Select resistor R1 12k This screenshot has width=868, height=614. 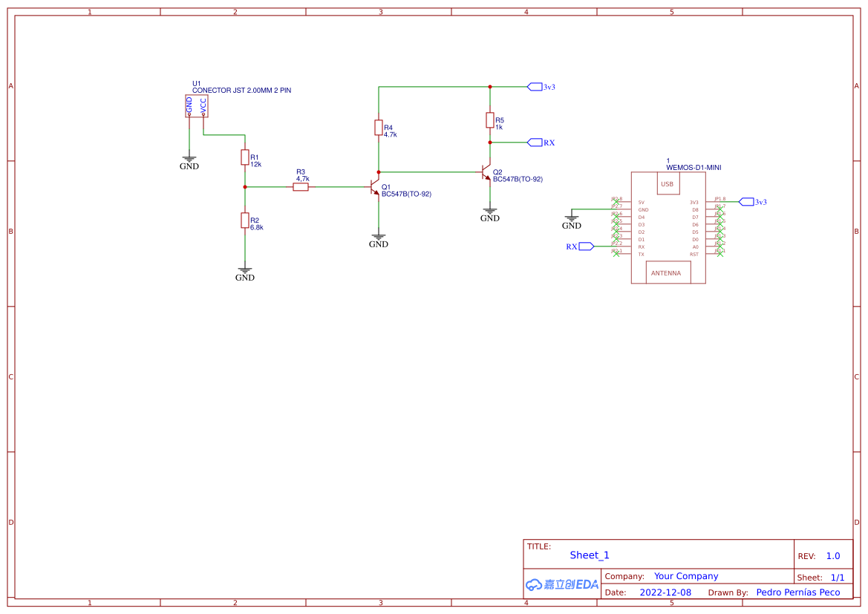pyautogui.click(x=245, y=157)
